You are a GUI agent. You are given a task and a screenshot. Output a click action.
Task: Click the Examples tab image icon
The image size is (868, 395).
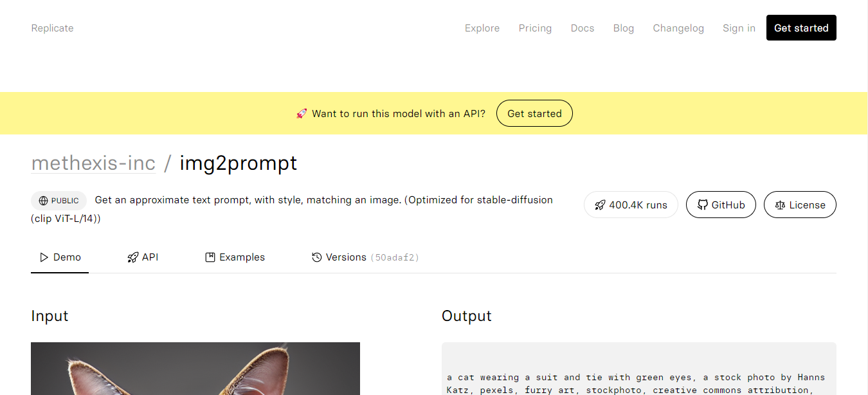click(210, 257)
